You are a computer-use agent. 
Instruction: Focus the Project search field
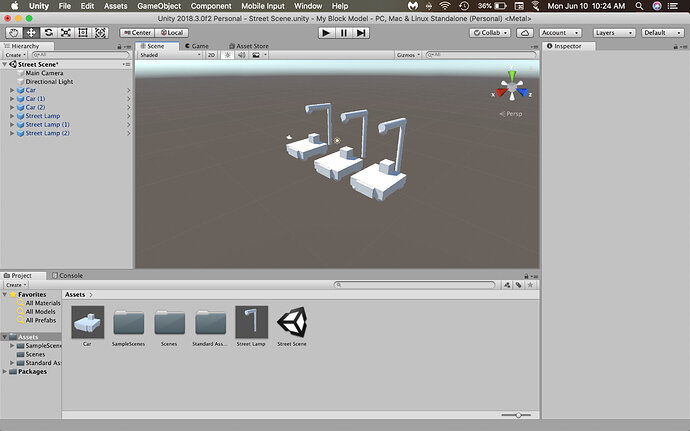[x=415, y=285]
